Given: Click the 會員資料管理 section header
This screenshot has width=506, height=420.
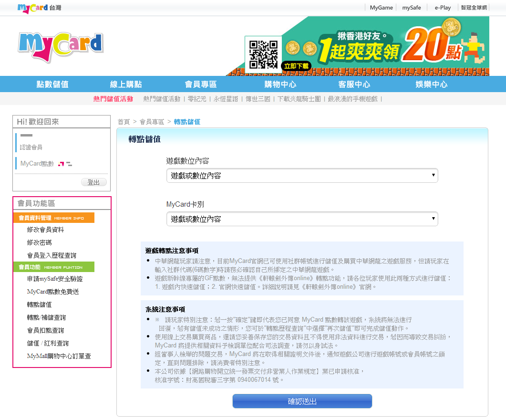Looking at the screenshot, I should (54, 218).
